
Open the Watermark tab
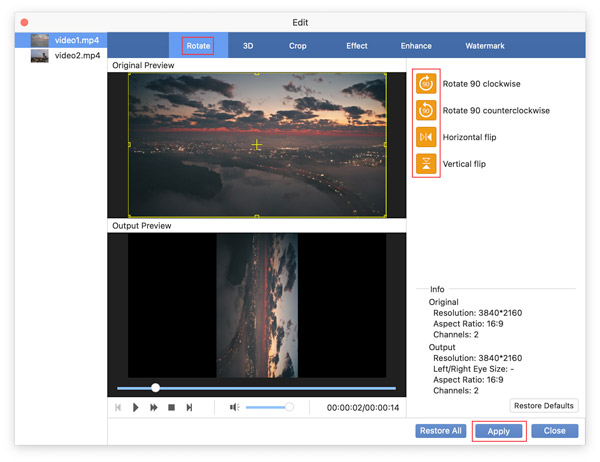coord(485,46)
